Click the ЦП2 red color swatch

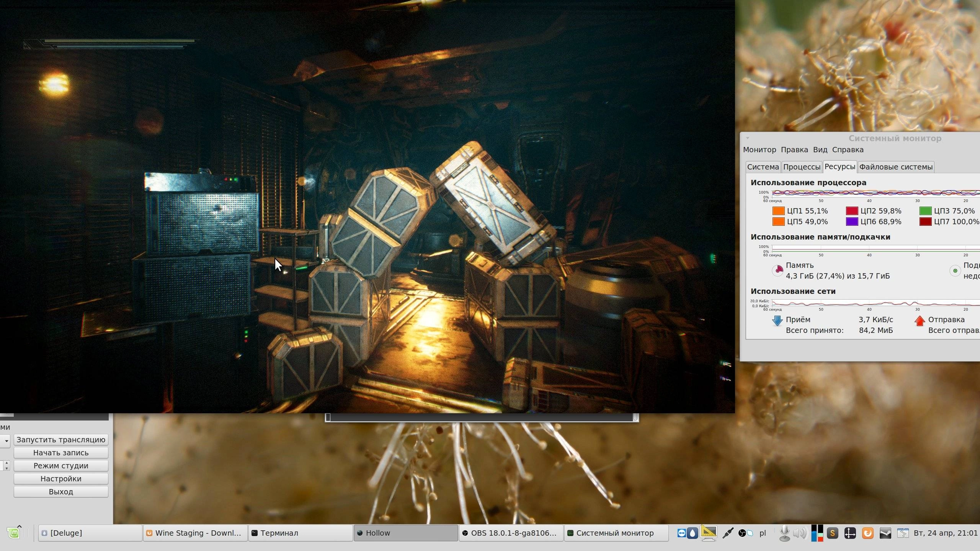(852, 211)
